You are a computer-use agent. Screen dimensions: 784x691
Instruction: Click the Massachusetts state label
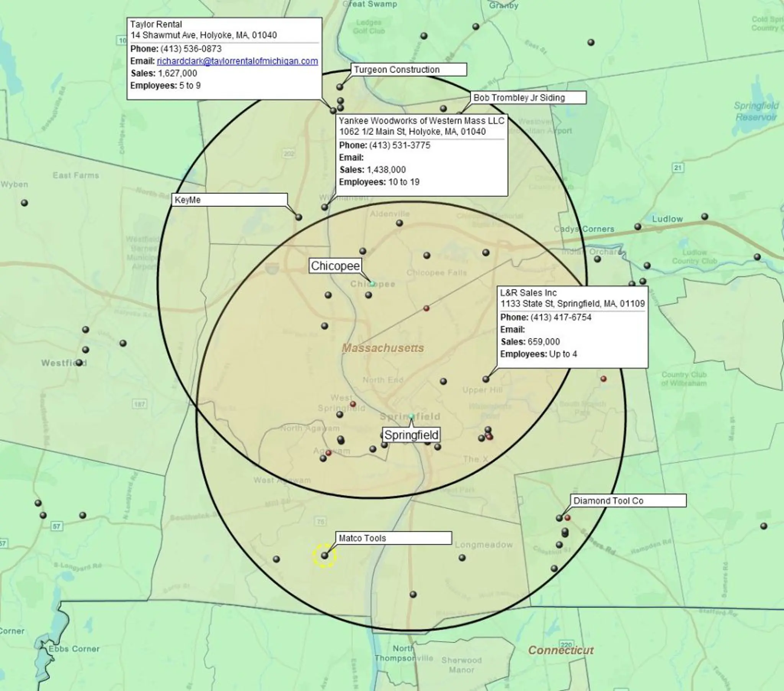click(383, 348)
